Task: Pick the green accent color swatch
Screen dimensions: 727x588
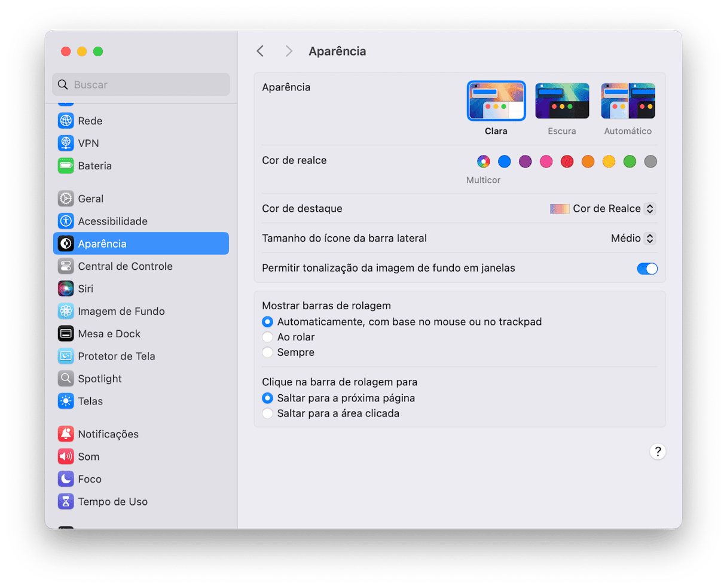Action: (630, 162)
